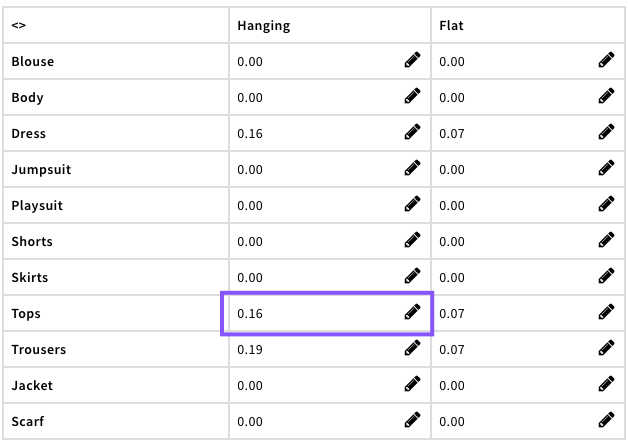This screenshot has width=628, height=446.
Task: Edit the Scarf Flat value pencil
Action: (x=606, y=421)
